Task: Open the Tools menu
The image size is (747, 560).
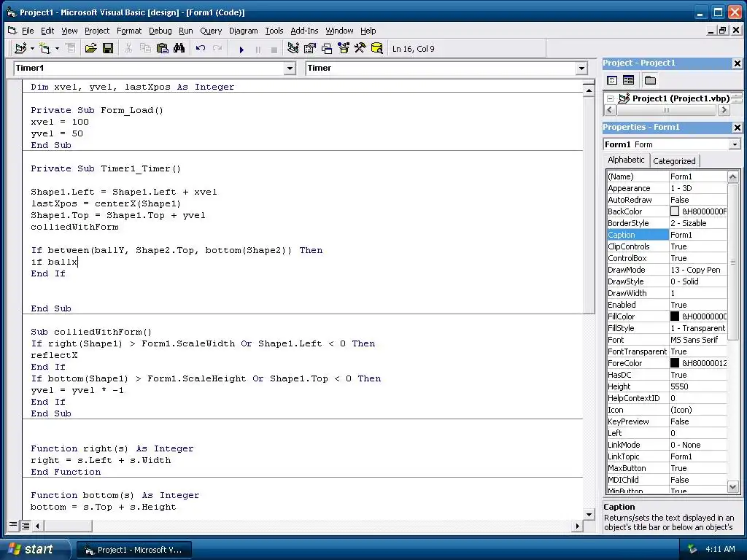Action: coord(274,31)
